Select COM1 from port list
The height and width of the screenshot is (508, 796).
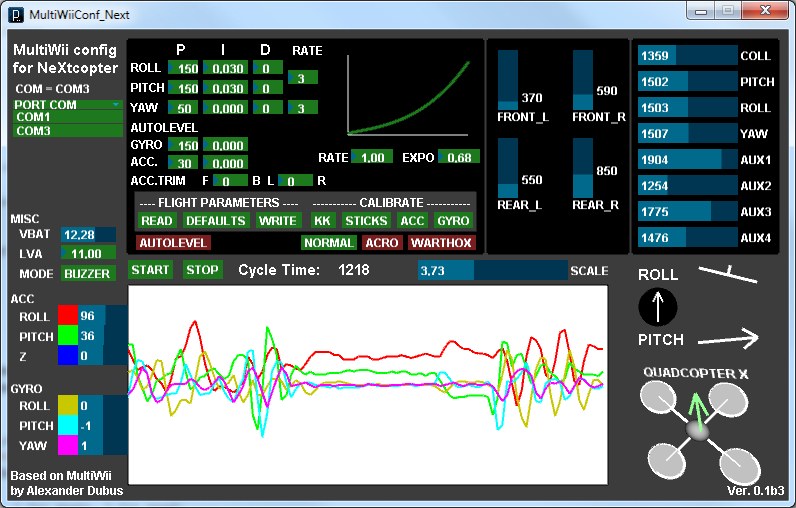[68, 117]
